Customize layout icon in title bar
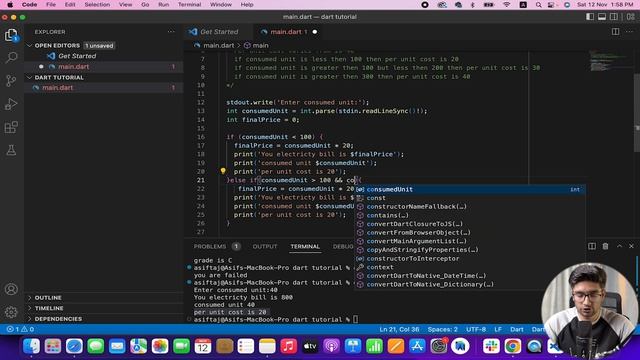The width and height of the screenshot is (640, 360). click(x=631, y=17)
